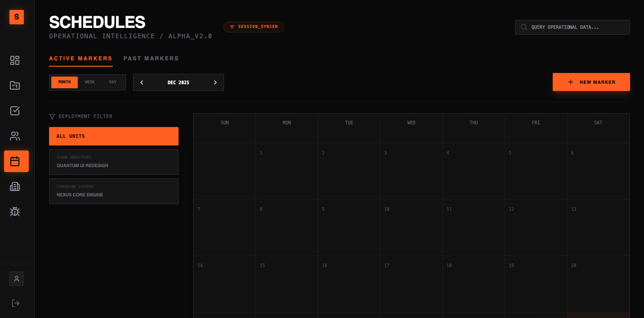Switch to Active Markers tab
Image resolution: width=644 pixels, height=318 pixels.
[x=81, y=59]
